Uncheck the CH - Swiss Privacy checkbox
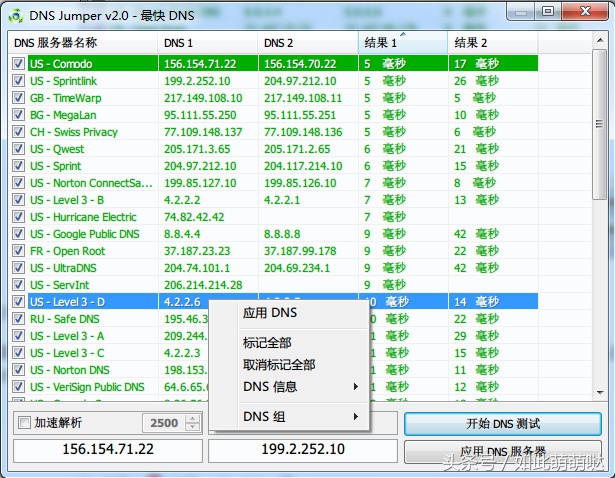Screen dimensions: 615x478 (x=18, y=132)
